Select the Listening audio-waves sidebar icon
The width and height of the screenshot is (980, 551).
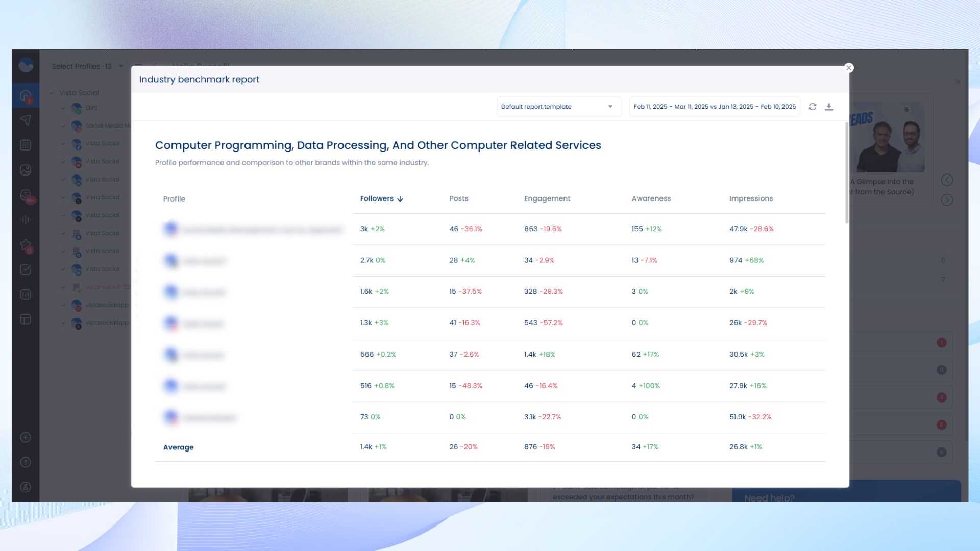tap(26, 219)
